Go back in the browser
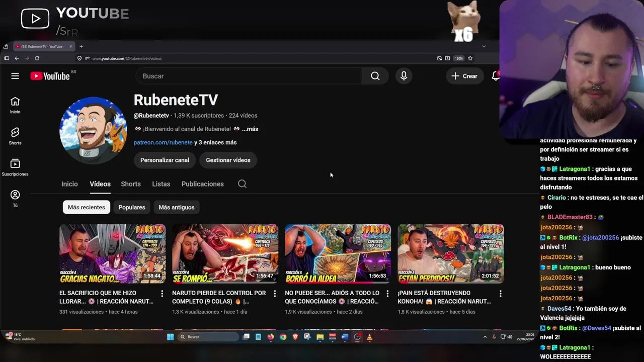 [17, 58]
